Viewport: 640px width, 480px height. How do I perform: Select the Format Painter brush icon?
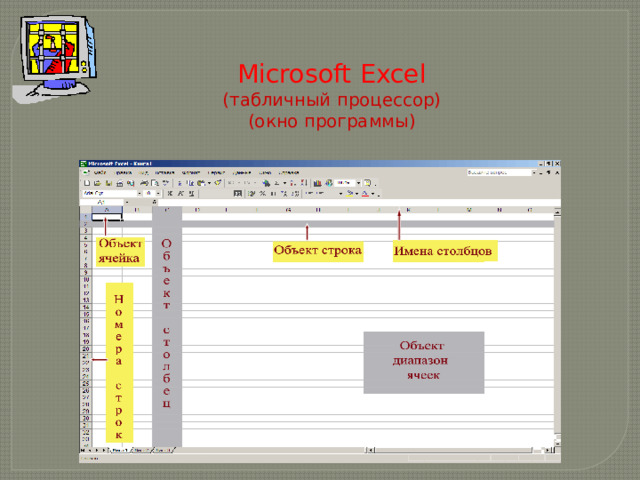tap(218, 183)
